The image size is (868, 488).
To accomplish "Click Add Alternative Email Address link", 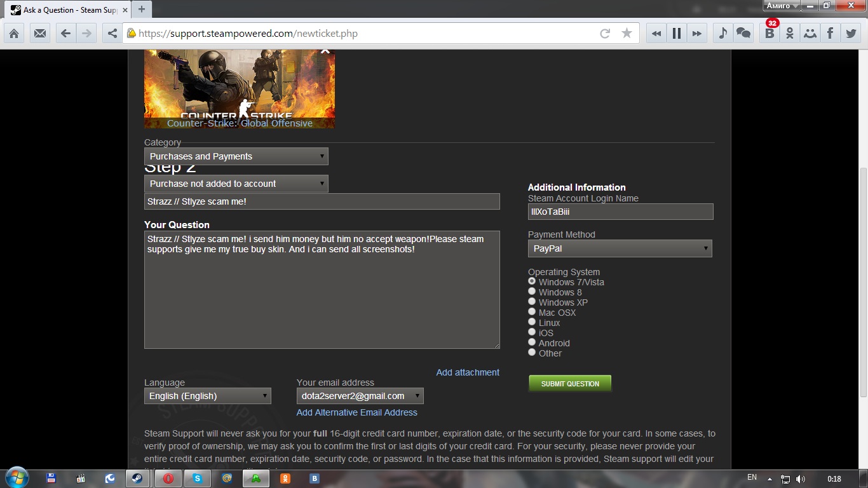I will coord(357,412).
